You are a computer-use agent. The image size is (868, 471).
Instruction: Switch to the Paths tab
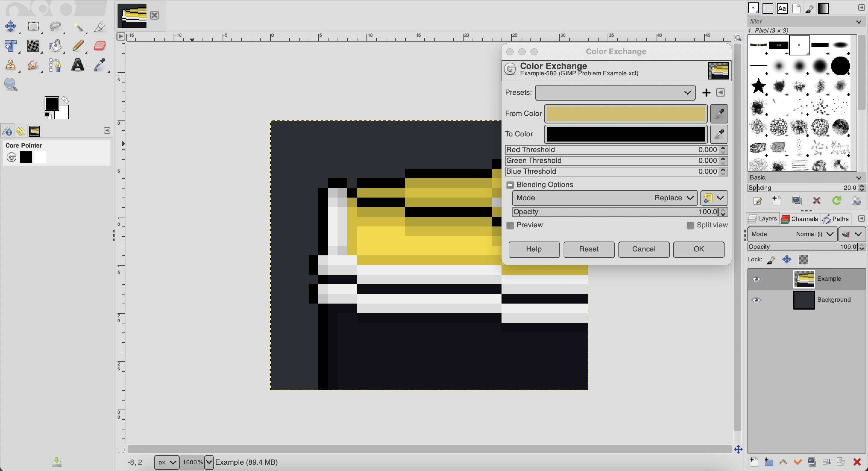tap(836, 219)
